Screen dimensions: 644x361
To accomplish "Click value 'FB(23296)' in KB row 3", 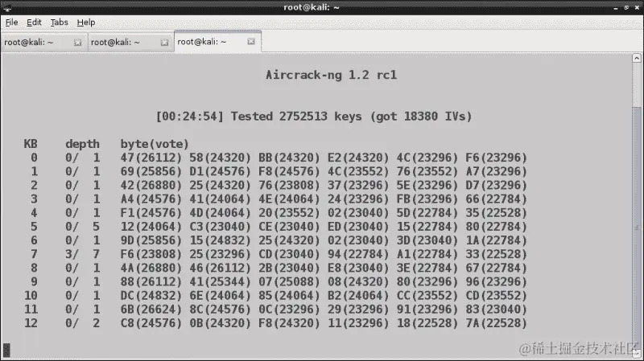I will pyautogui.click(x=427, y=199).
